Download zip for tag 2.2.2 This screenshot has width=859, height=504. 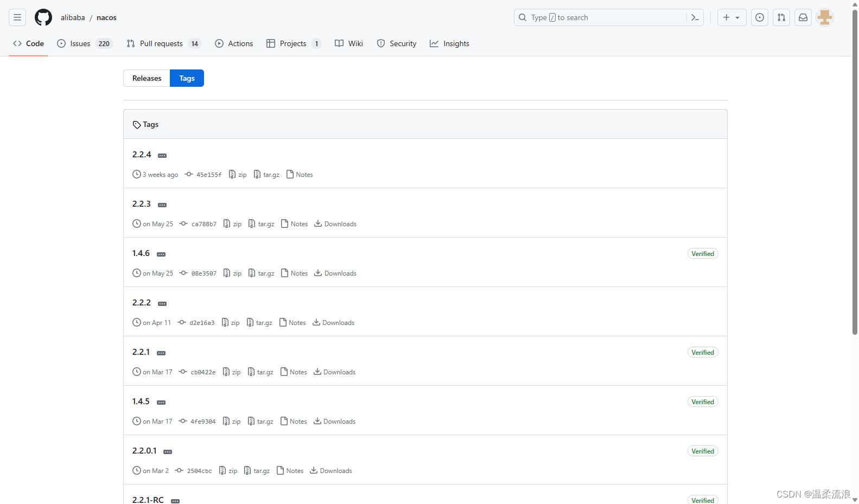231,323
